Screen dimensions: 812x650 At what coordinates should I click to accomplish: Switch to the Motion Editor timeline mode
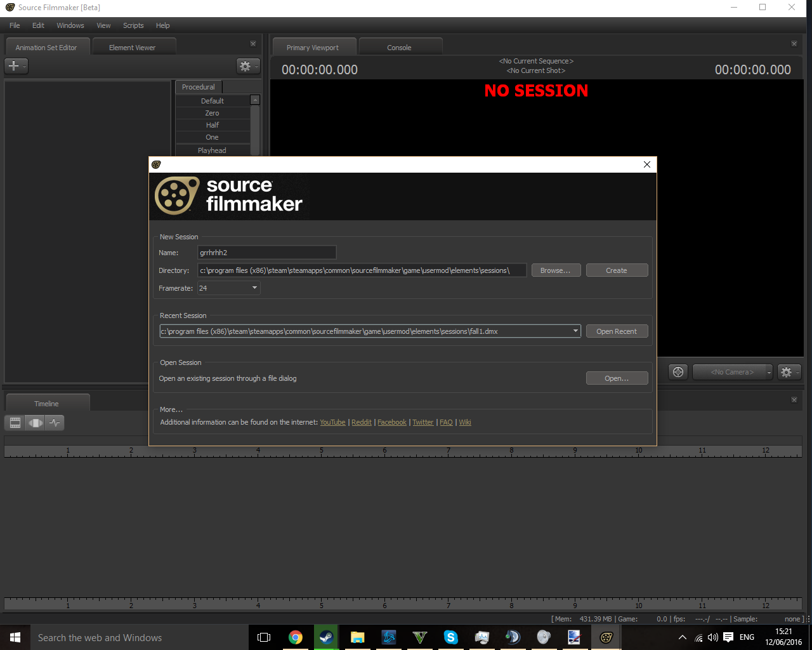(35, 423)
